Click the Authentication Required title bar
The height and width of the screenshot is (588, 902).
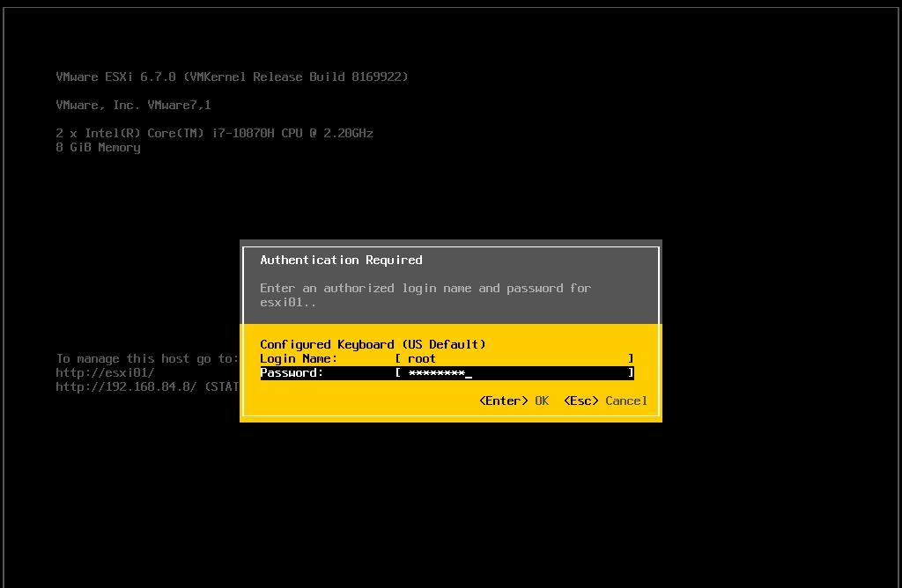pyautogui.click(x=340, y=260)
